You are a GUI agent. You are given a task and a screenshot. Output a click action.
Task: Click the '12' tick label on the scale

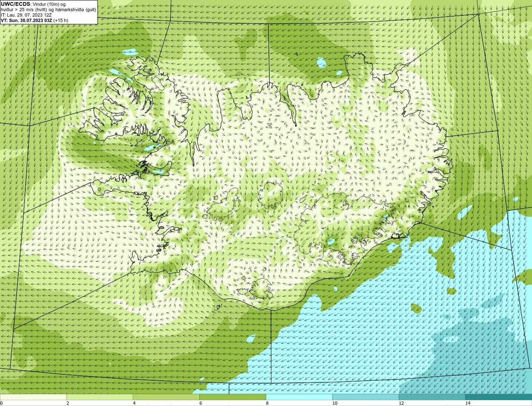[x=401, y=403]
